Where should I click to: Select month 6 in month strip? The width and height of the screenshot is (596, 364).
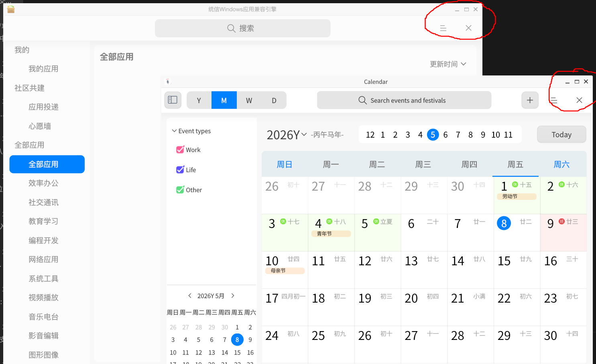(445, 135)
